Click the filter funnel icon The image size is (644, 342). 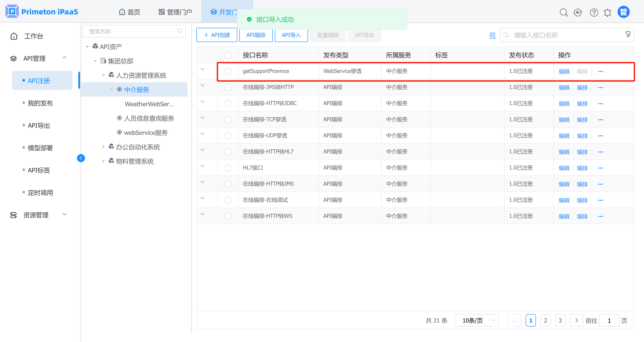tap(628, 34)
